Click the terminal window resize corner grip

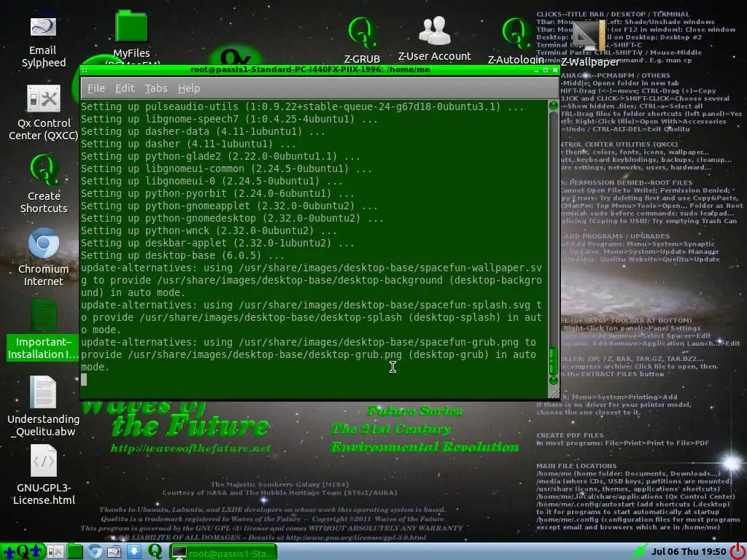point(554,392)
